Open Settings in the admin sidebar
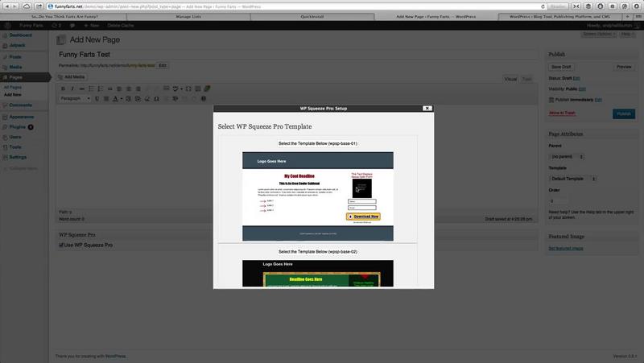Viewport: 644px width, 363px height. (18, 157)
